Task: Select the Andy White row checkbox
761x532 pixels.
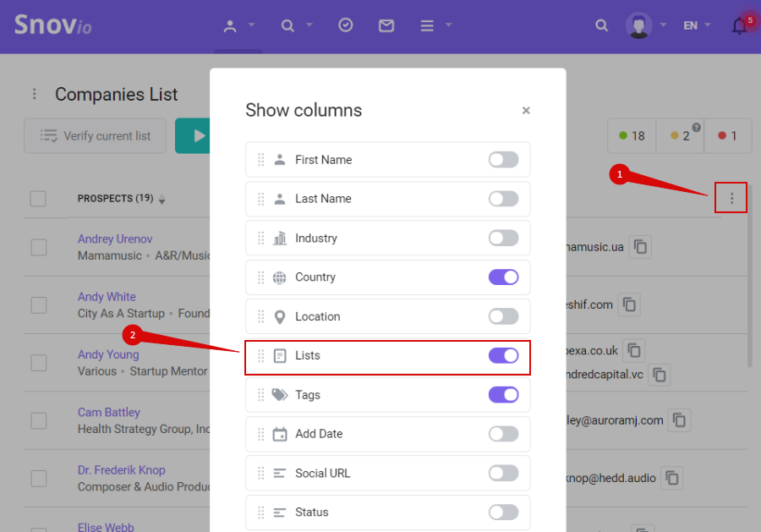Action: pyautogui.click(x=38, y=304)
